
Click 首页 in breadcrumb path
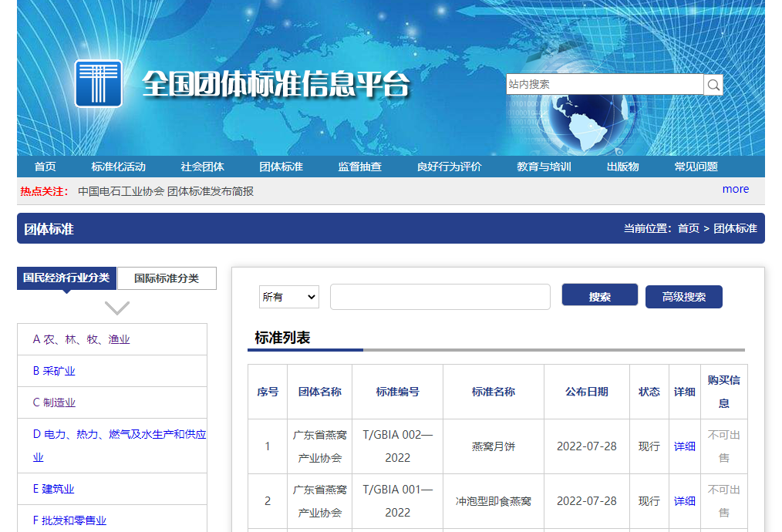click(688, 228)
